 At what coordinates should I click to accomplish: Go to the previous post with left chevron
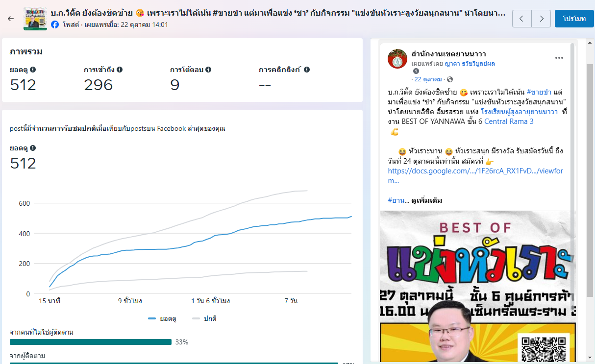tap(521, 19)
